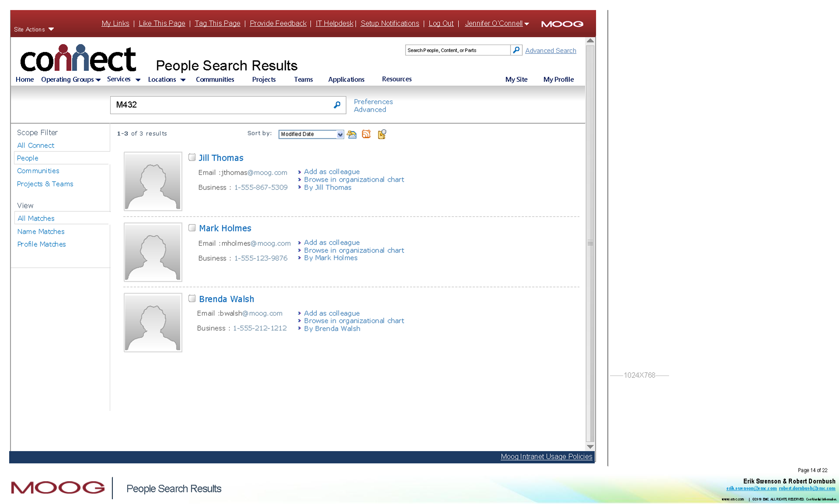Click Advanced Search link
This screenshot has width=840, height=504.
pos(550,51)
